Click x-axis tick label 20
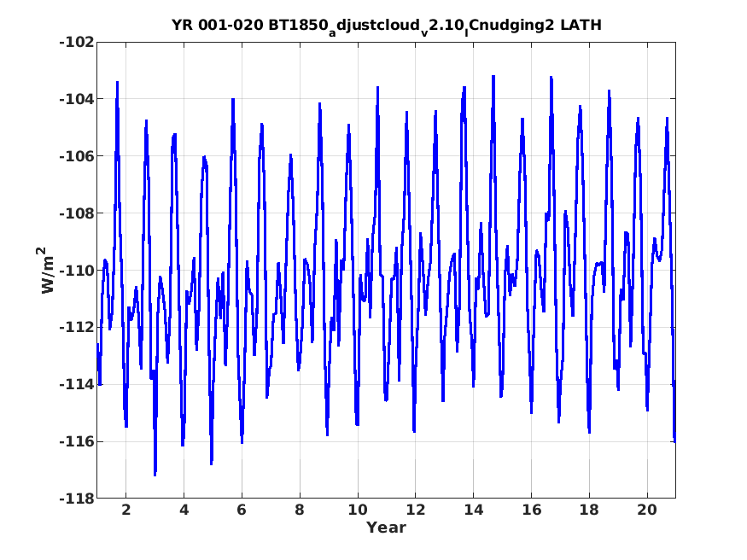 click(647, 510)
